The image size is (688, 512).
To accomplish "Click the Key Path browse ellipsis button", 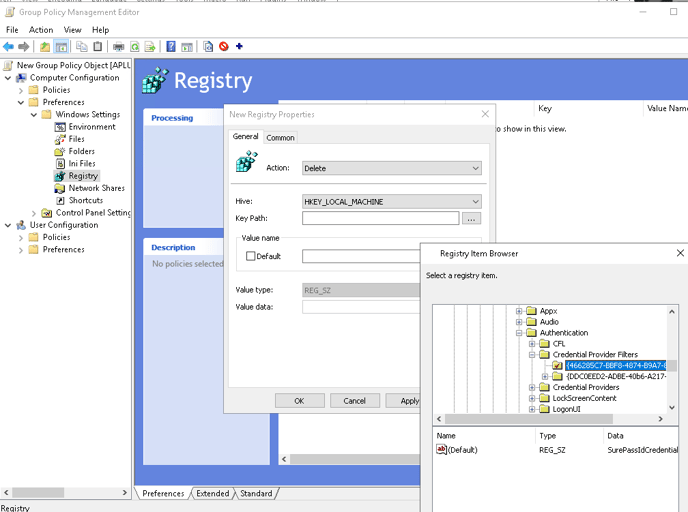I will [471, 219].
